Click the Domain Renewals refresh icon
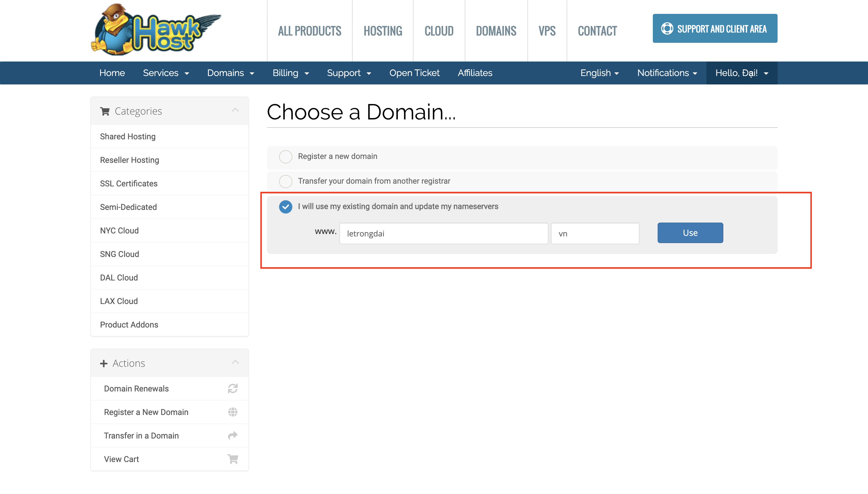 coord(232,388)
